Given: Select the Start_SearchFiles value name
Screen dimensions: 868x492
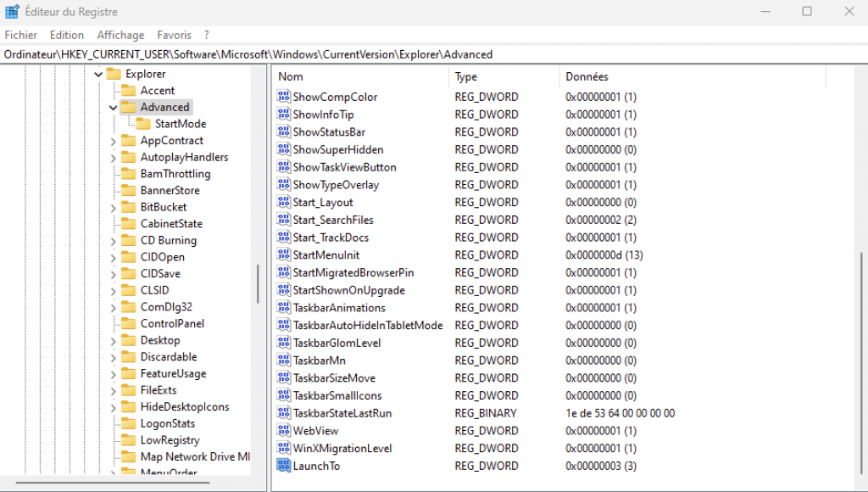Looking at the screenshot, I should tap(333, 220).
